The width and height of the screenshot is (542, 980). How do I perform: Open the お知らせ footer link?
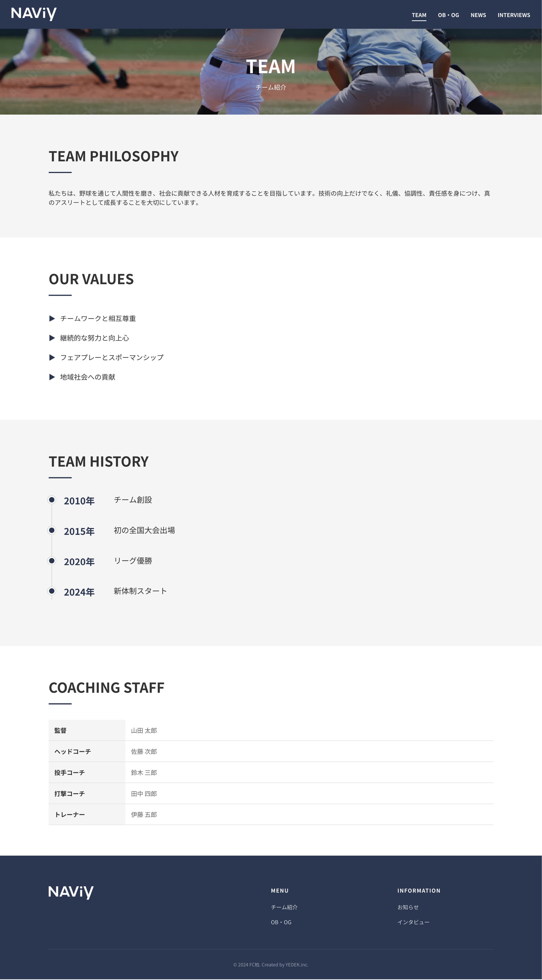(408, 907)
